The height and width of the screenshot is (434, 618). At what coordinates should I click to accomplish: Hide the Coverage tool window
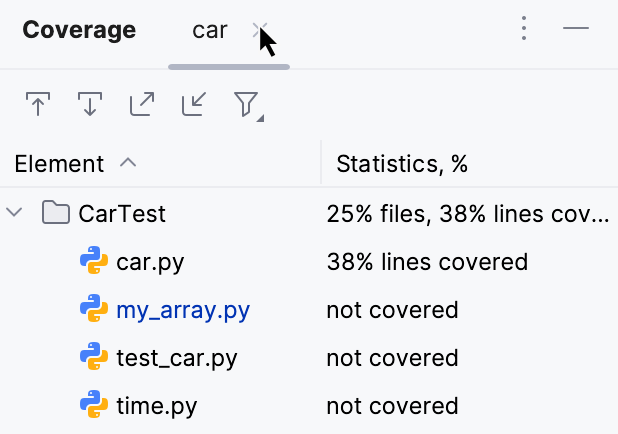(576, 29)
